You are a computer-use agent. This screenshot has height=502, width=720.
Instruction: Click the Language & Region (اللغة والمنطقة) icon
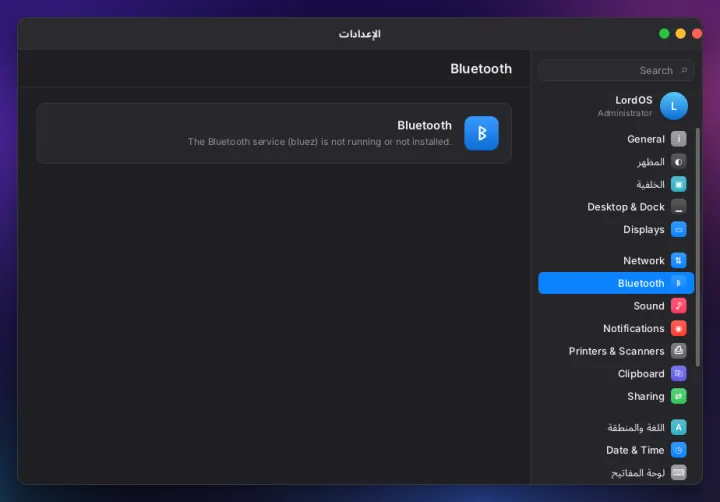pyautogui.click(x=678, y=427)
